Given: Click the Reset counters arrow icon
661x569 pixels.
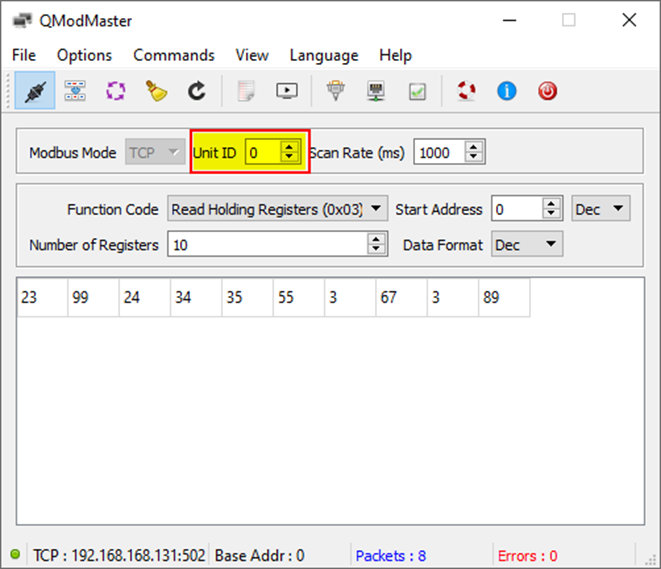Looking at the screenshot, I should 197,91.
